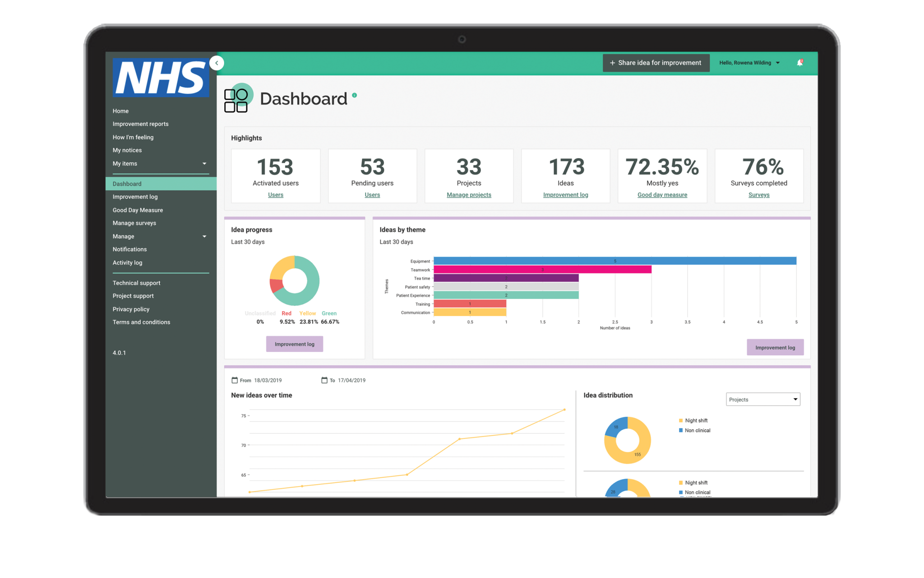
Task: Open the Manage projects link under Projects
Action: pyautogui.click(x=469, y=195)
